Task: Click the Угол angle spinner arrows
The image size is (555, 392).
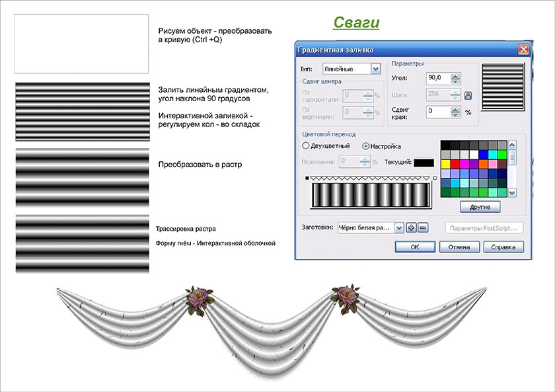Action: click(455, 78)
